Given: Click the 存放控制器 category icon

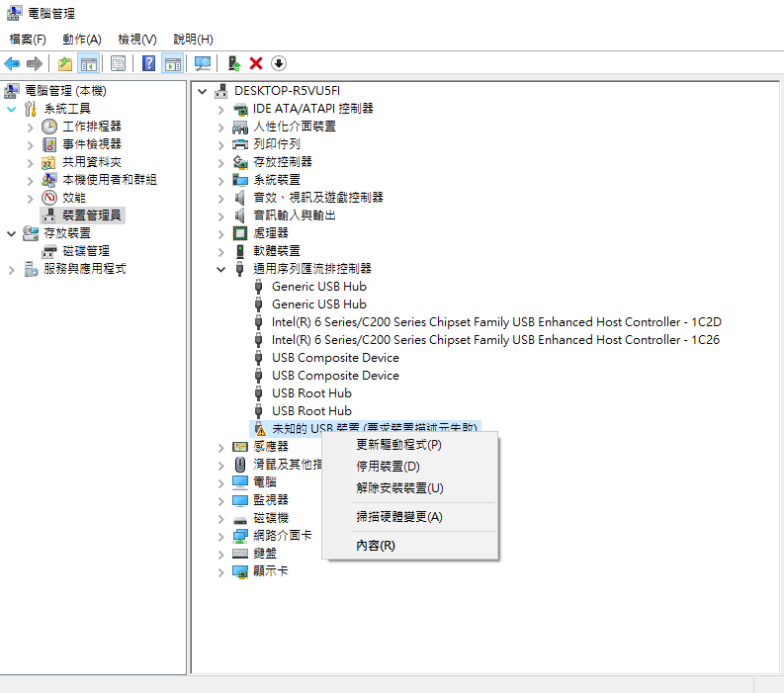Looking at the screenshot, I should click(x=240, y=162).
